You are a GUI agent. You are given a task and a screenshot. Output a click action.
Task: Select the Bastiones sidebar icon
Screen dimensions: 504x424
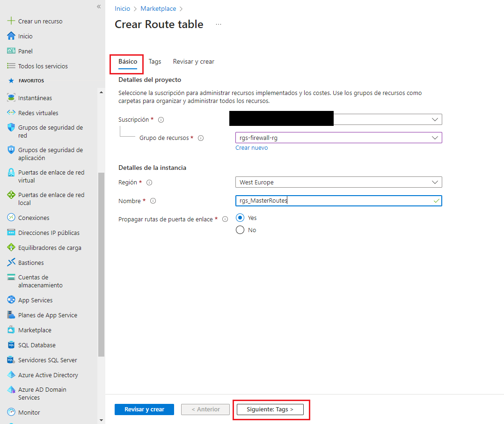(11, 262)
